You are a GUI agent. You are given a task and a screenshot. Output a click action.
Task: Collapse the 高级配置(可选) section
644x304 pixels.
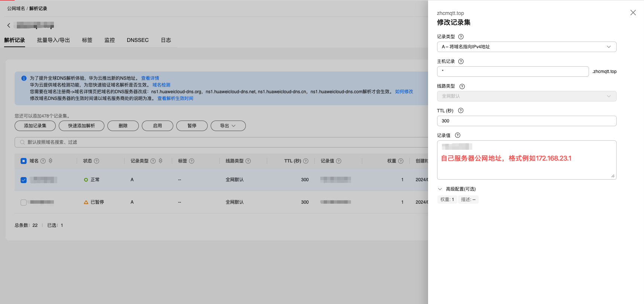[x=440, y=189]
